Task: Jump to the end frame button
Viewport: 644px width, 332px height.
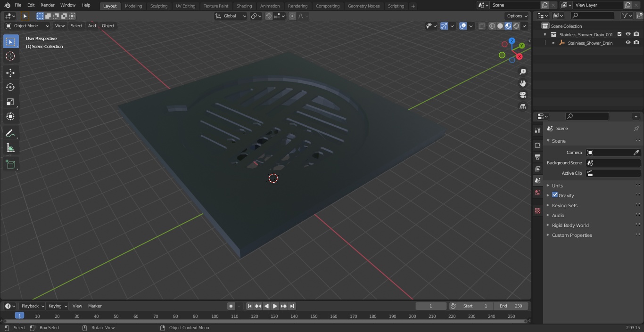Action: point(292,306)
